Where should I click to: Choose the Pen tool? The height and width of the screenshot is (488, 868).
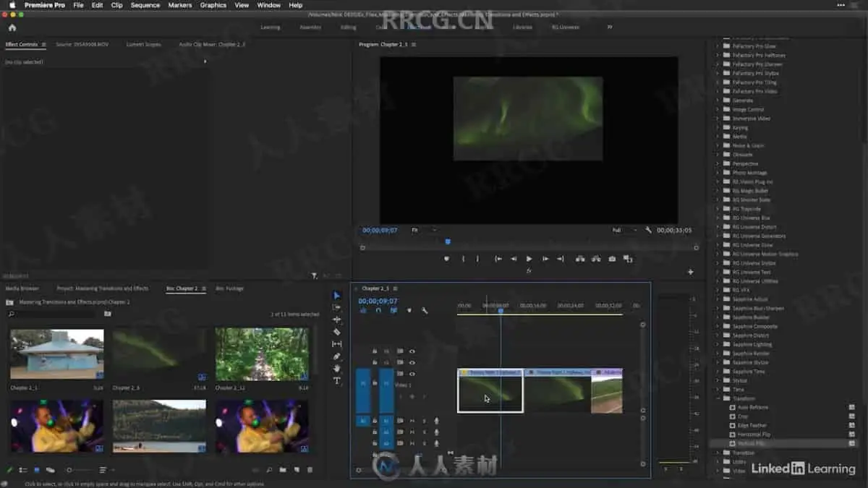[x=336, y=356]
